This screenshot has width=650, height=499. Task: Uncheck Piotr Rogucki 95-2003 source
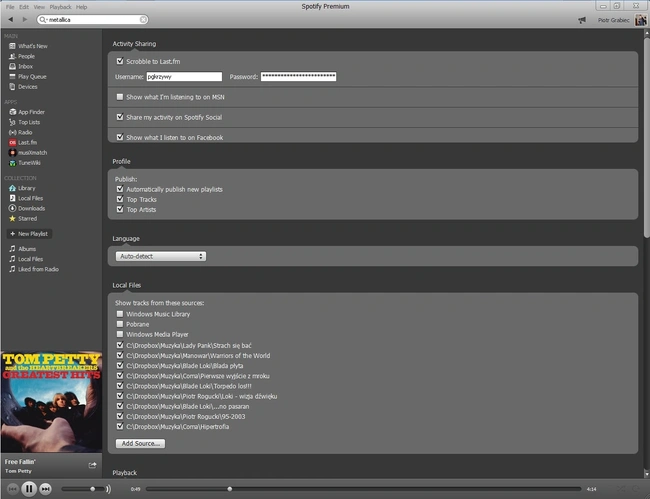coord(120,416)
